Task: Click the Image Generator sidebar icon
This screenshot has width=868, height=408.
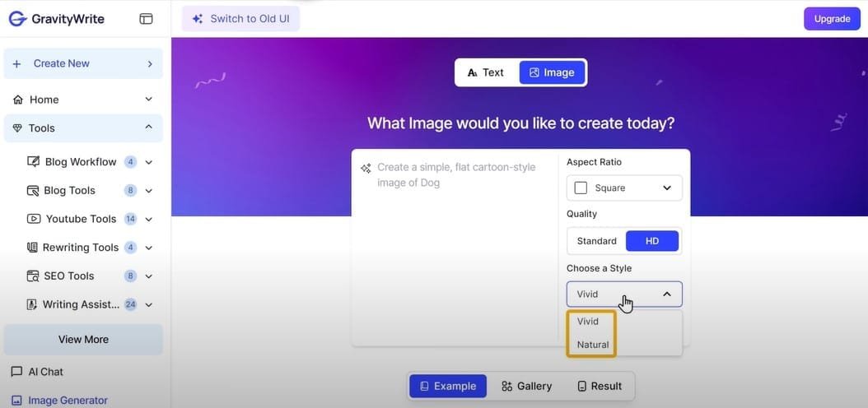Action: [17, 401]
